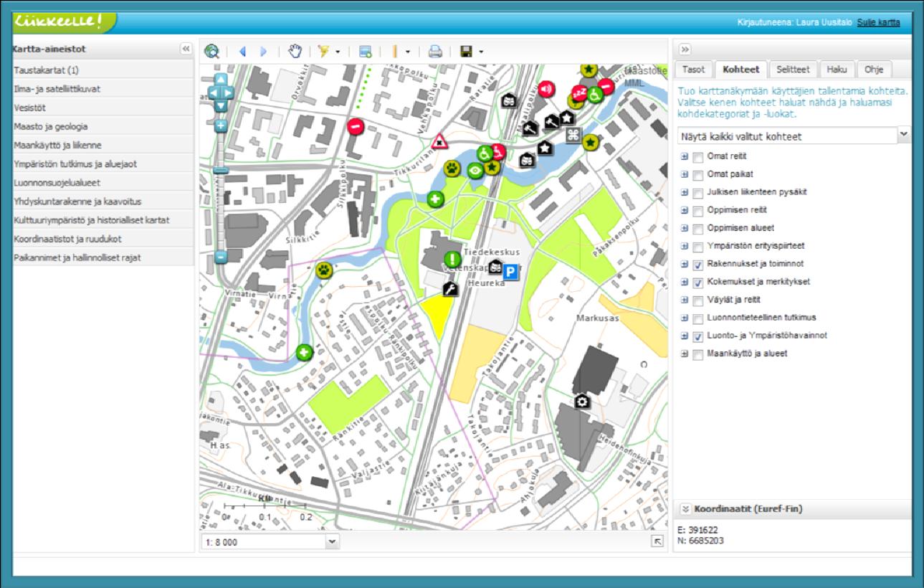Click the floppy disk save icon
Image resolution: width=924 pixels, height=588 pixels.
click(x=467, y=52)
